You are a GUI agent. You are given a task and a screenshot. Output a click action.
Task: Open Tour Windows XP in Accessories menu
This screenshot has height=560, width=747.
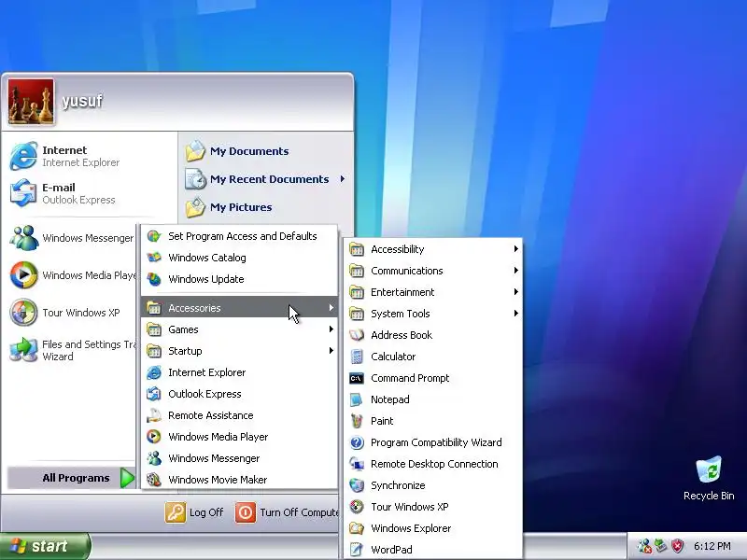click(x=433, y=507)
